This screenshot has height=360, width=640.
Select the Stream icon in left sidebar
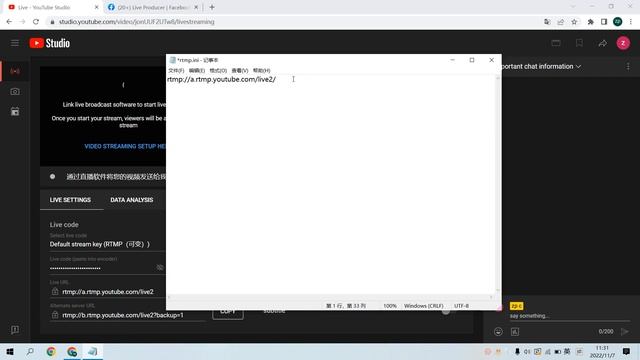15,71
